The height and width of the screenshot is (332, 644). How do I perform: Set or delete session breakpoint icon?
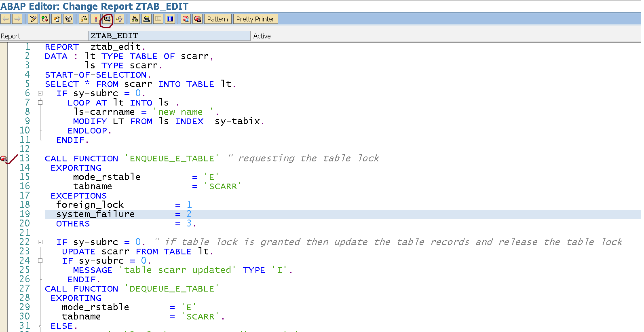186,19
